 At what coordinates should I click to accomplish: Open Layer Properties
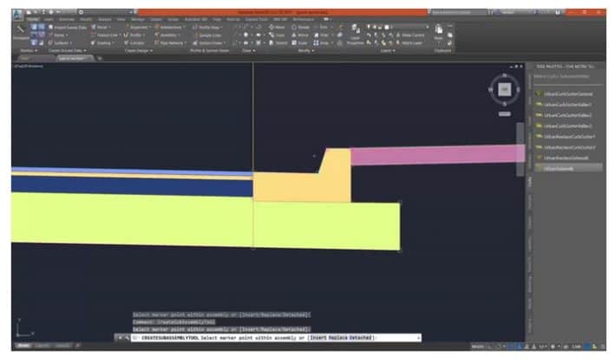[x=356, y=35]
